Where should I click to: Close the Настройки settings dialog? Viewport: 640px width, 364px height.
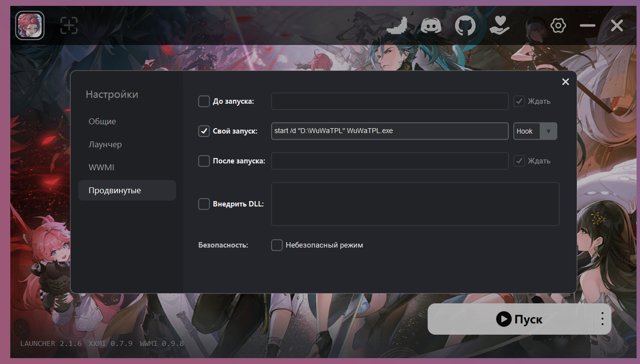click(566, 82)
